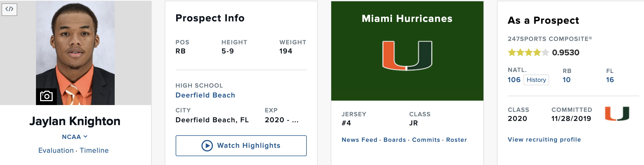Screen dimensions: 644x165
Task: Click the History button next to ranking
Action: (536, 80)
